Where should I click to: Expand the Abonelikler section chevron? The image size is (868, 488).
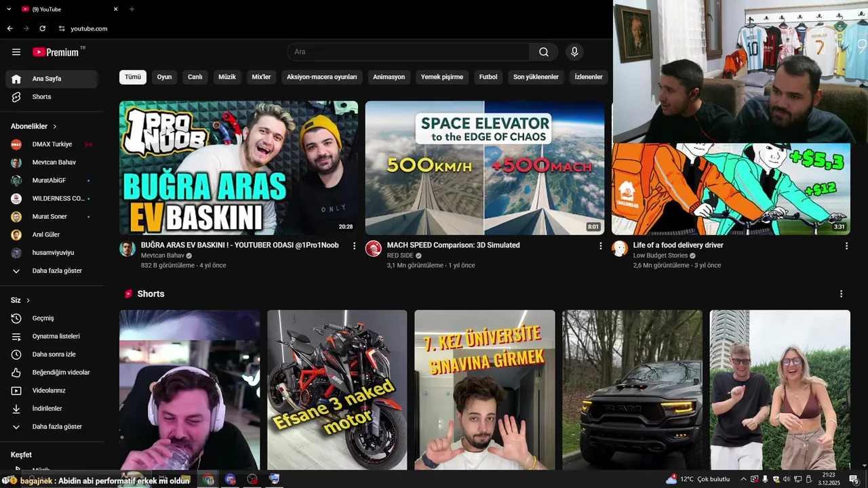(x=55, y=127)
